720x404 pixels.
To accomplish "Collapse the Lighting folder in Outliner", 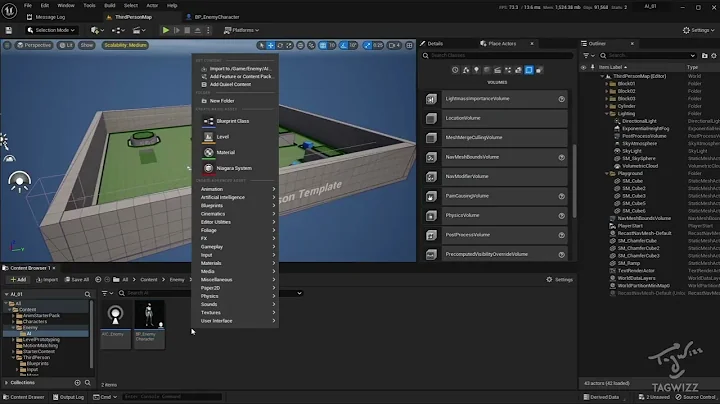I will 607,114.
